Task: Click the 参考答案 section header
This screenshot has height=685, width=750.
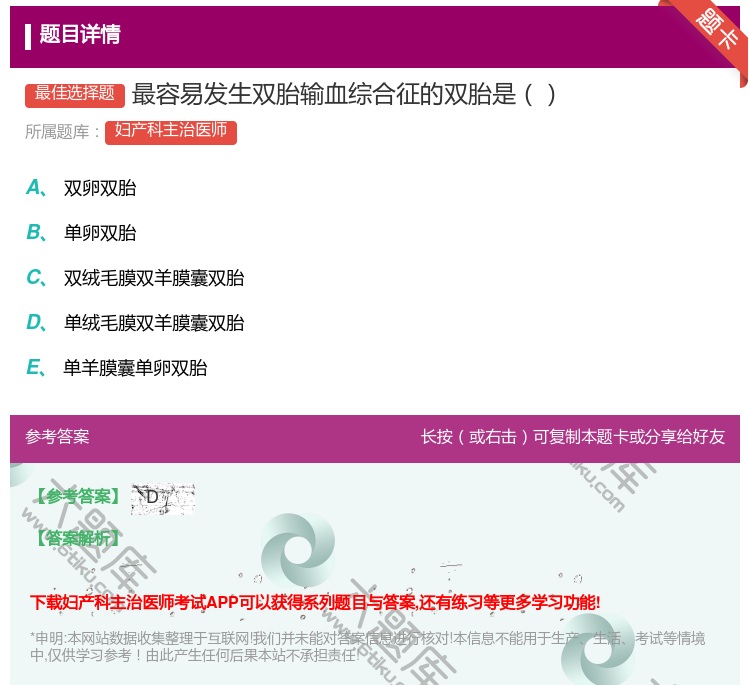Action: 57,437
